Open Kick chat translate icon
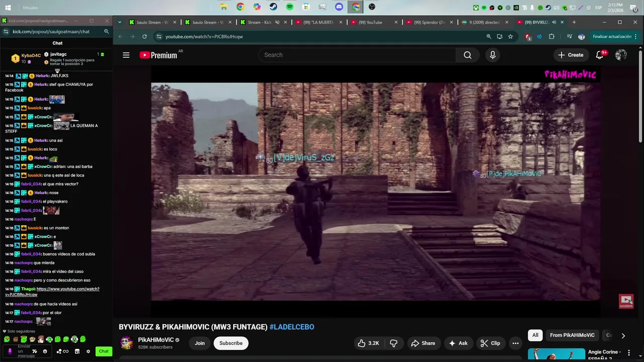 (35, 351)
